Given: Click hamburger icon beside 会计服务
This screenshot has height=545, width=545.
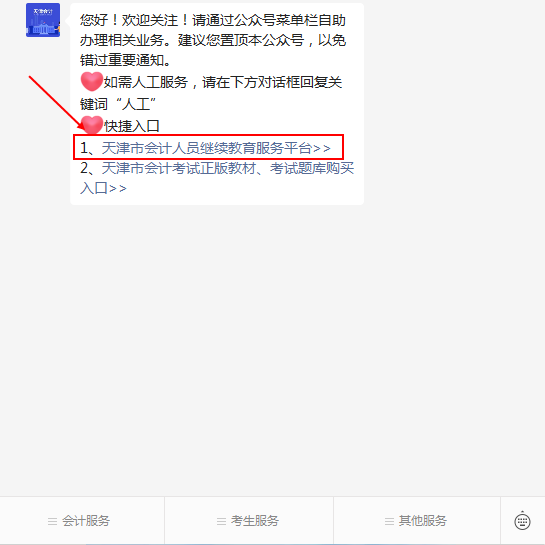Looking at the screenshot, I should [52, 521].
